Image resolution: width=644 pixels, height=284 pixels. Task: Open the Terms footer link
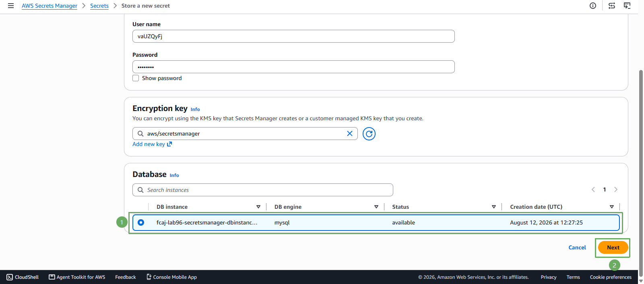573,277
